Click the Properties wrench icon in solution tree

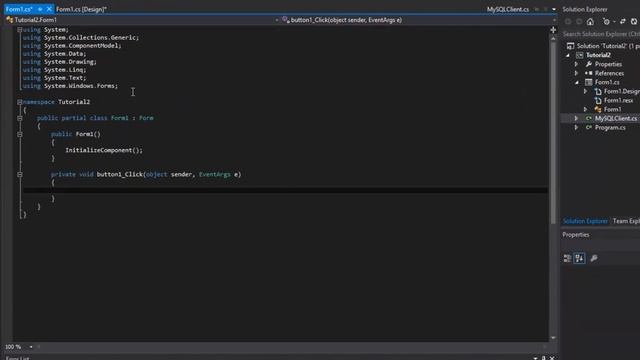tap(589, 64)
